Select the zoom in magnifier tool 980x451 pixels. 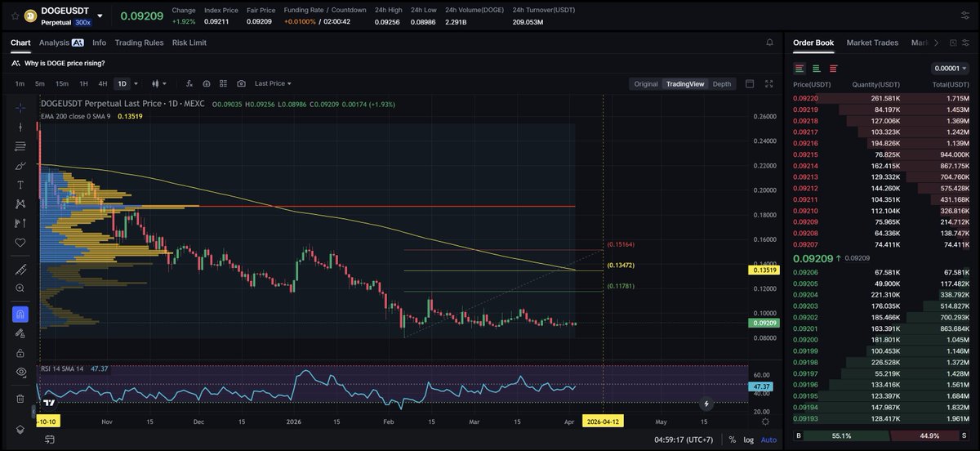pos(20,288)
